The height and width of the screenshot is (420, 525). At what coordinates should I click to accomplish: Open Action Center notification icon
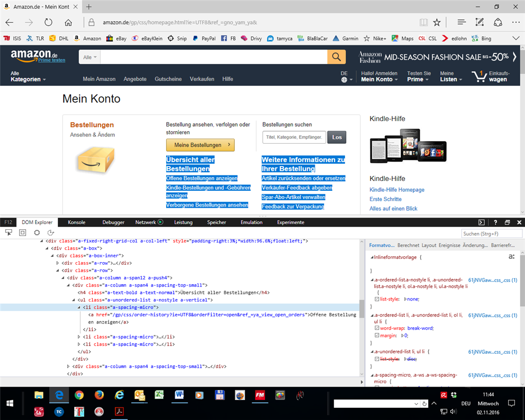click(x=511, y=403)
